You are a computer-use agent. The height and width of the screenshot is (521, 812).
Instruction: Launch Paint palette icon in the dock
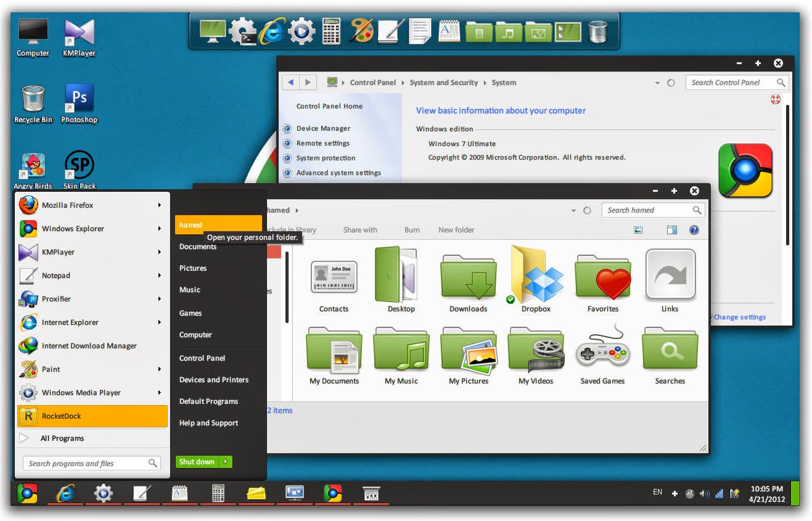361,30
